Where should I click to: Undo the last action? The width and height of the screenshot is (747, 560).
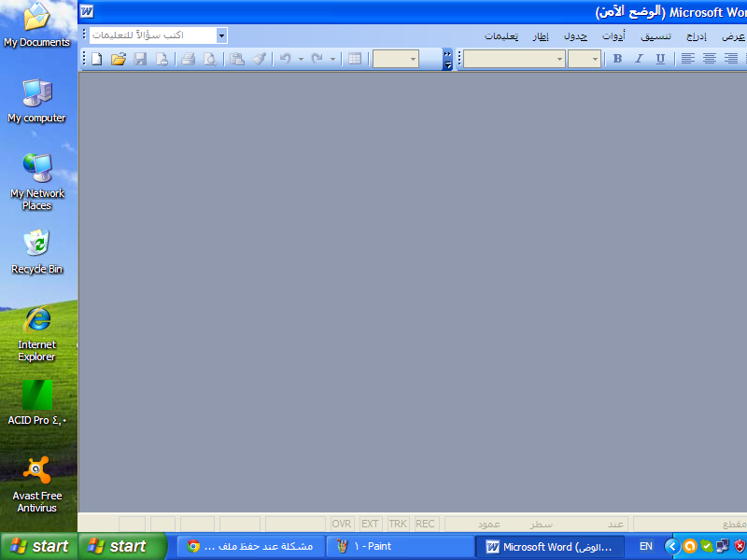(286, 59)
